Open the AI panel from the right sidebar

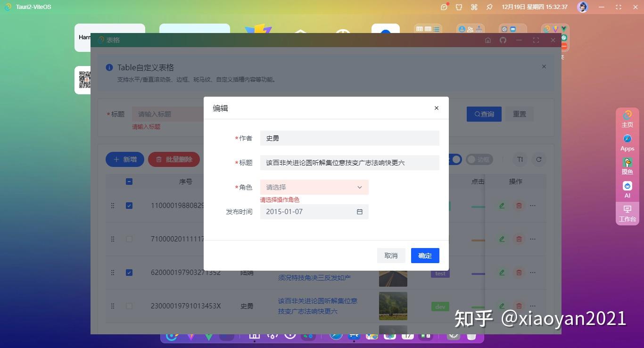pos(627,189)
